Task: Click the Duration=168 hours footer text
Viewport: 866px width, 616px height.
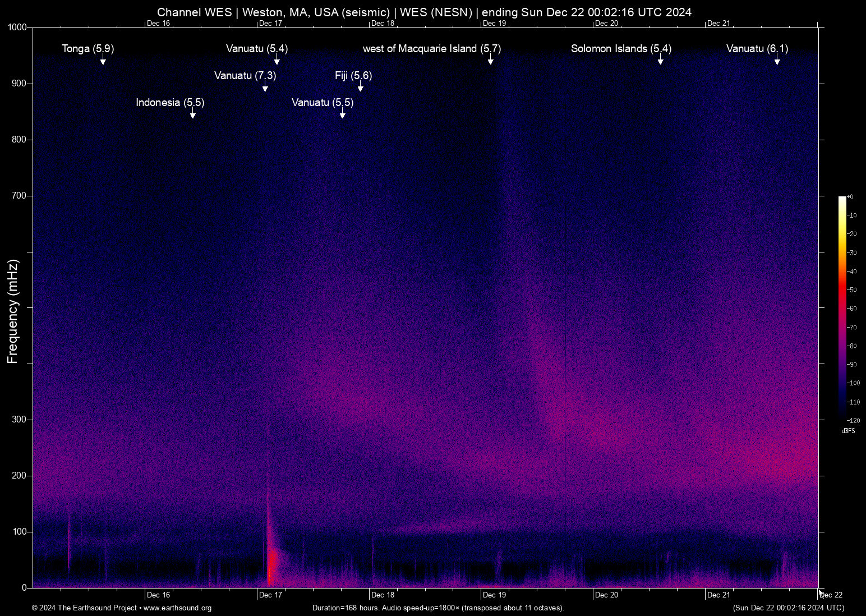Action: (437, 608)
